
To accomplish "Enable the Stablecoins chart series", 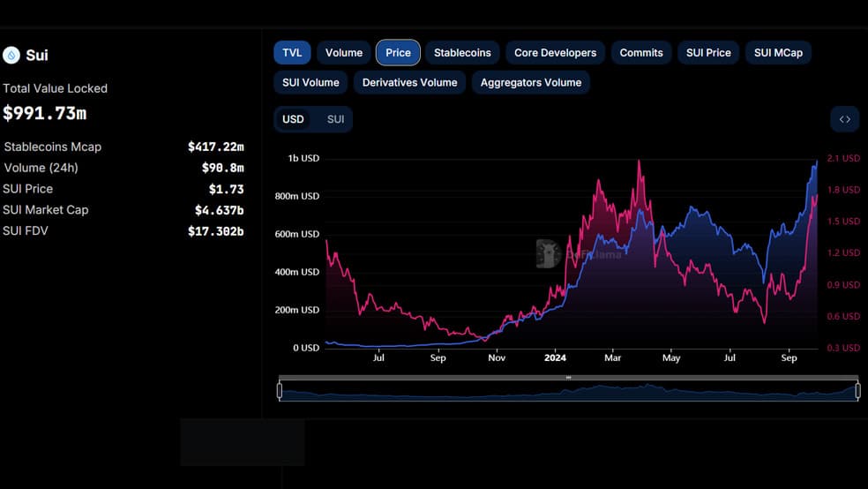I will (462, 53).
